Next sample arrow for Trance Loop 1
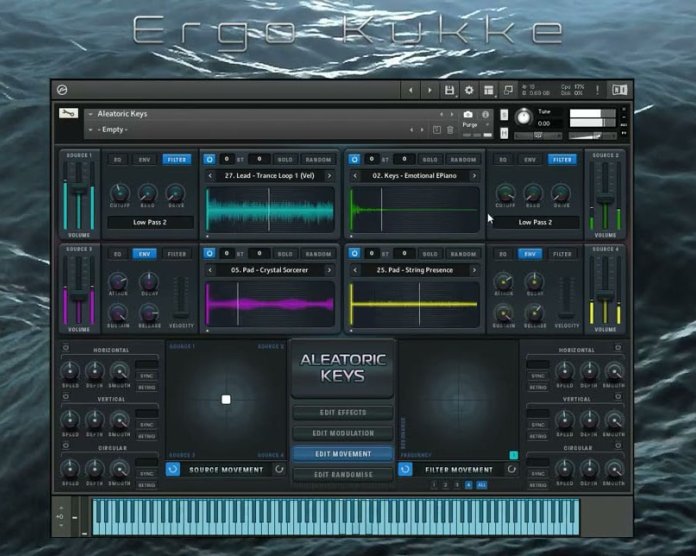Screen dimensions: 696x556 329,176
